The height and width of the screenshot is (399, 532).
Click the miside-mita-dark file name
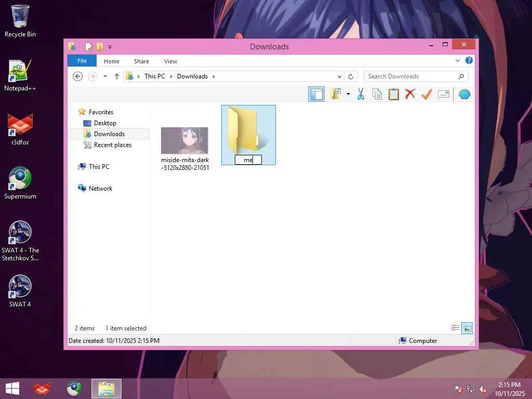pyautogui.click(x=185, y=164)
